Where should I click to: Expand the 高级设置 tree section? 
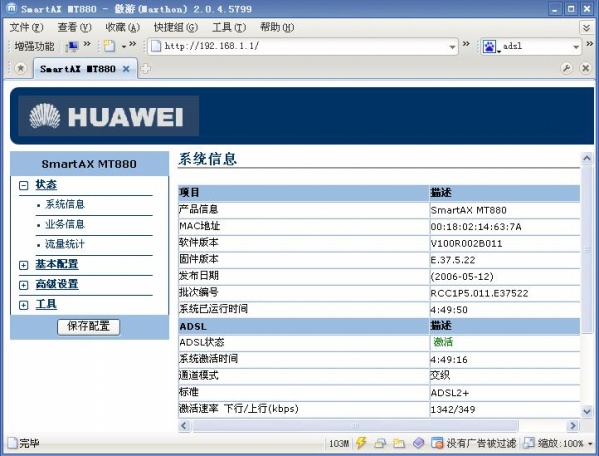pos(24,285)
